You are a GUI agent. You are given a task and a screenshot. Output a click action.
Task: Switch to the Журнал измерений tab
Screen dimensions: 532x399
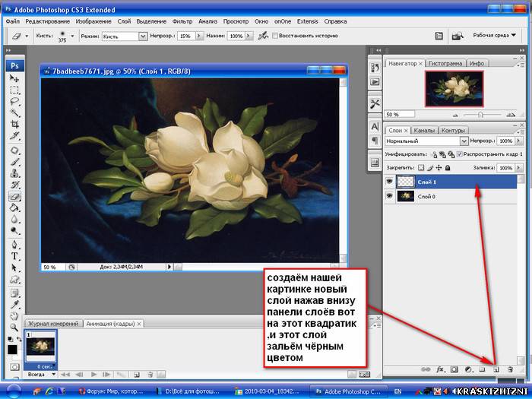point(53,324)
